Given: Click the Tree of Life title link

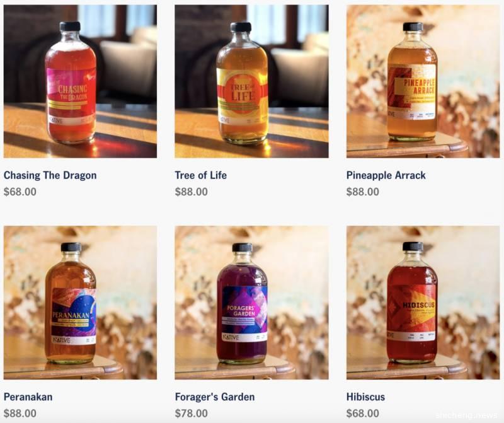Looking at the screenshot, I should pyautogui.click(x=201, y=175).
